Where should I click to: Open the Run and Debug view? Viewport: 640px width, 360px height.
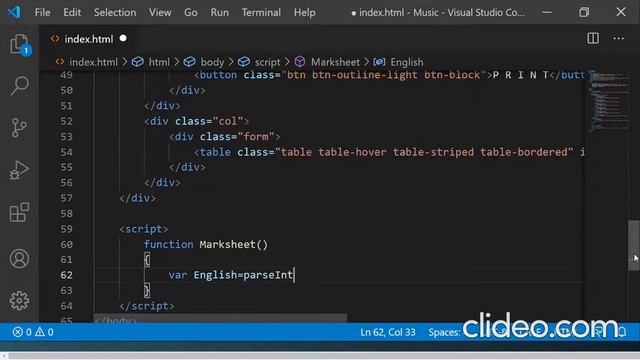(x=19, y=170)
